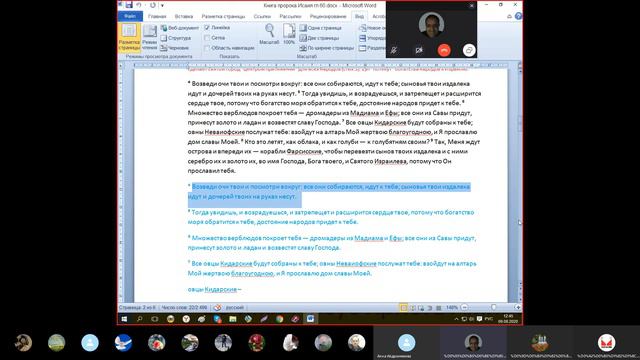This screenshot has width=640, height=360.
Task: Click the Windows taskbar search magnifier
Action: click(x=139, y=319)
